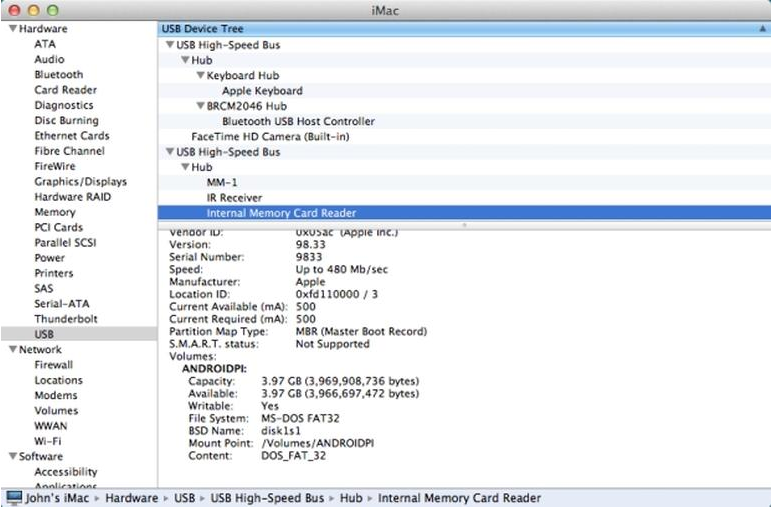Click Internal Memory Card Reader in path bar
This screenshot has height=507, width=772.
(x=459, y=498)
